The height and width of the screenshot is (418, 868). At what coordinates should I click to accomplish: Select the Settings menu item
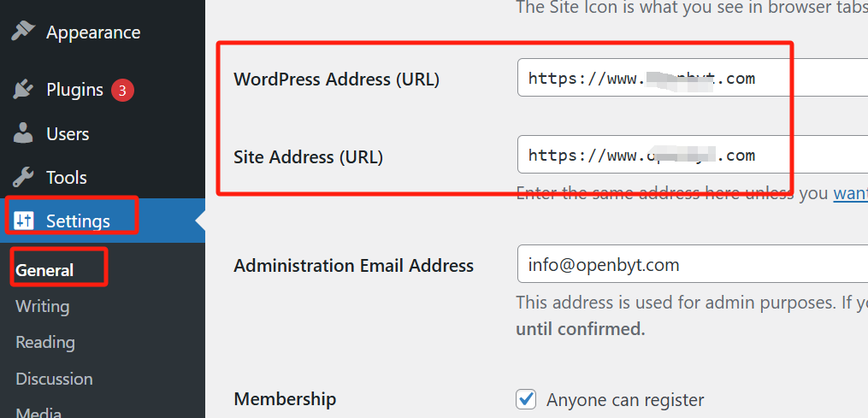coord(103,221)
